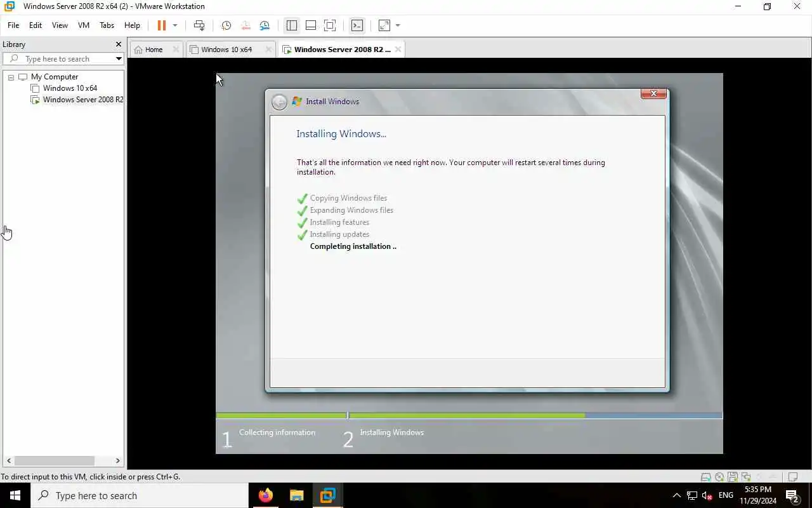The image size is (812, 508).
Task: Click the message log status icon
Action: click(792, 477)
